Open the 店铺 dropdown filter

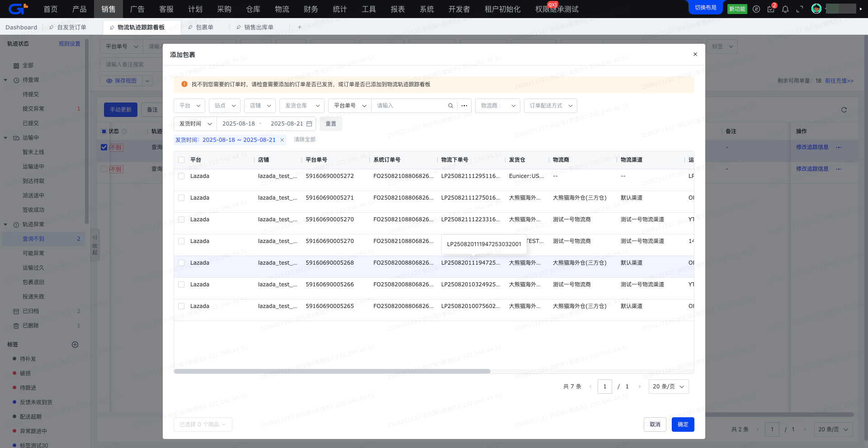click(260, 106)
